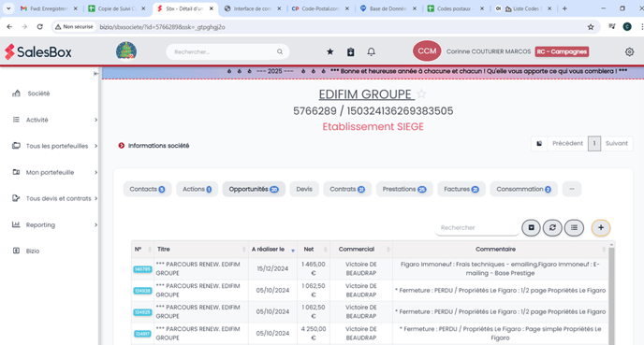The image size is (644, 345).
Task: Click the magnifier icon in top search
Action: [x=280, y=51]
